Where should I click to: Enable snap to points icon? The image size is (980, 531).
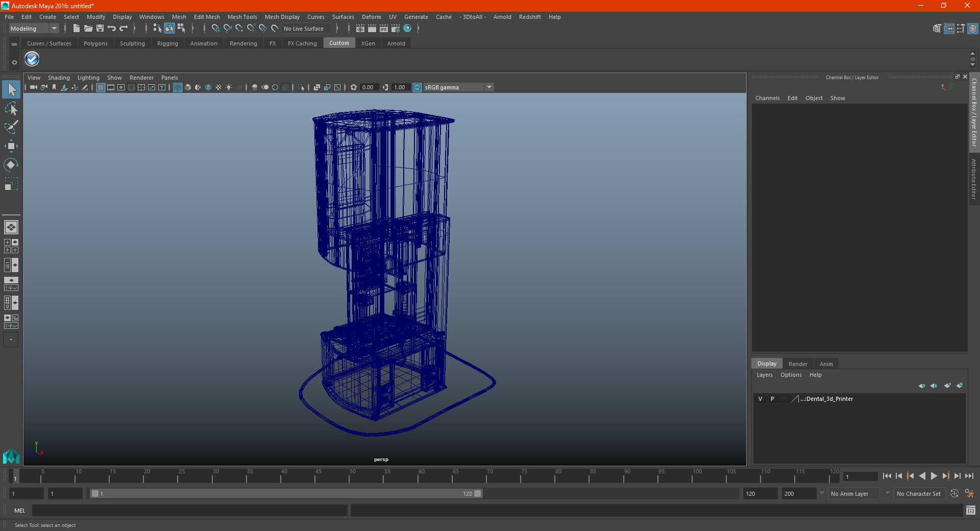[239, 29]
